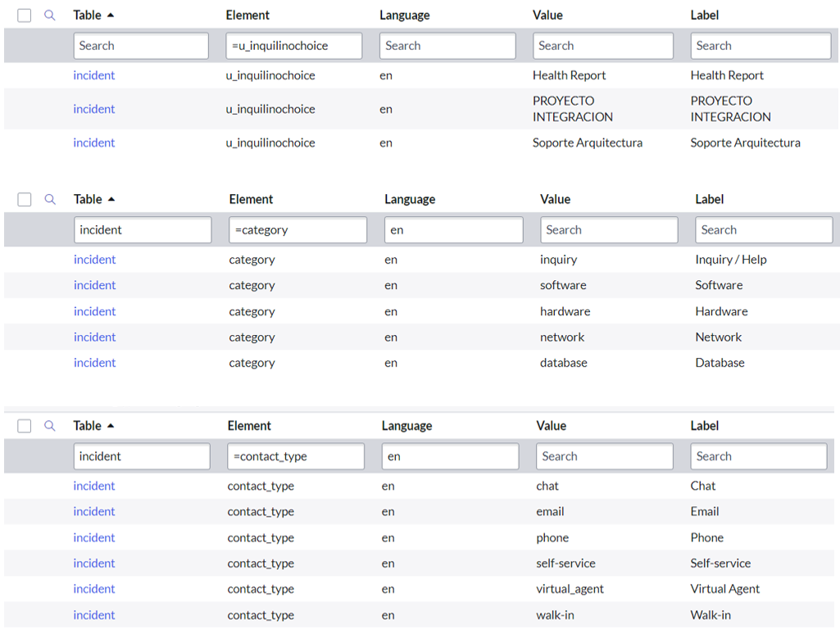Click 'virtual_agent' value cell
840x629 pixels.
coord(570,590)
